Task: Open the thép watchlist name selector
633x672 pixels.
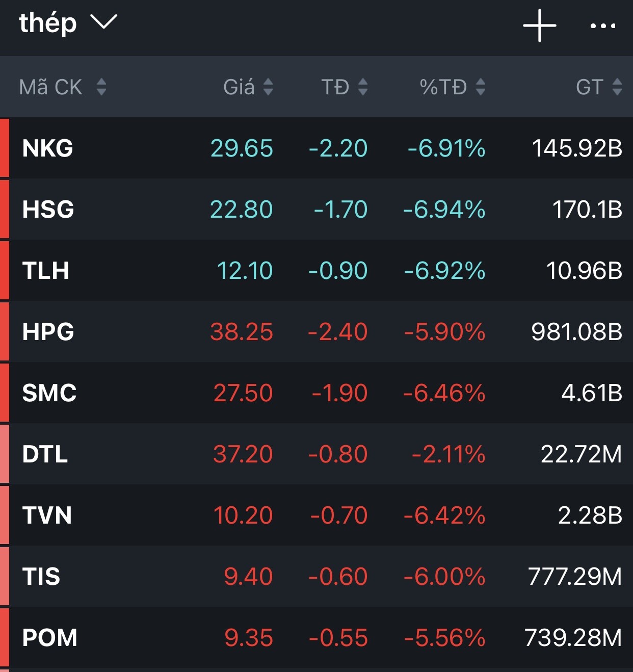Action: pyautogui.click(x=48, y=23)
